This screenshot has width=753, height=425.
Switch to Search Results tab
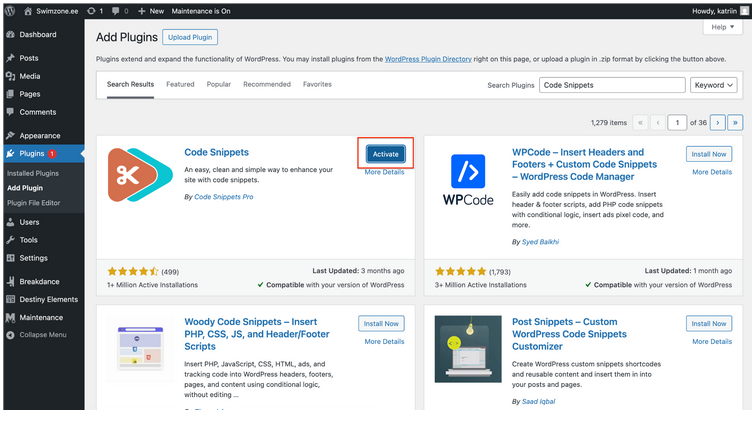[x=130, y=85]
